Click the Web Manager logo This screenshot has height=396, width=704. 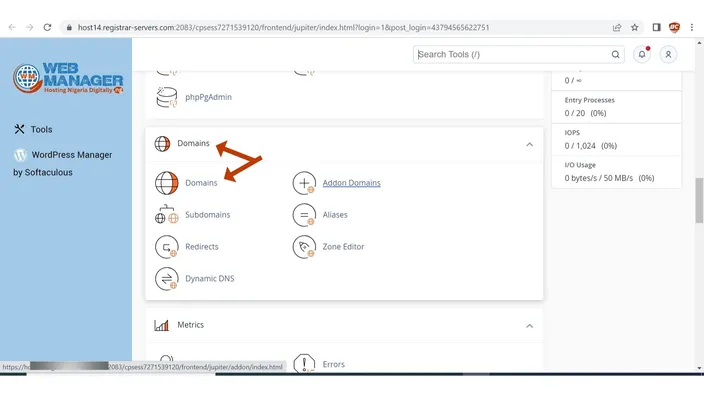click(x=68, y=78)
